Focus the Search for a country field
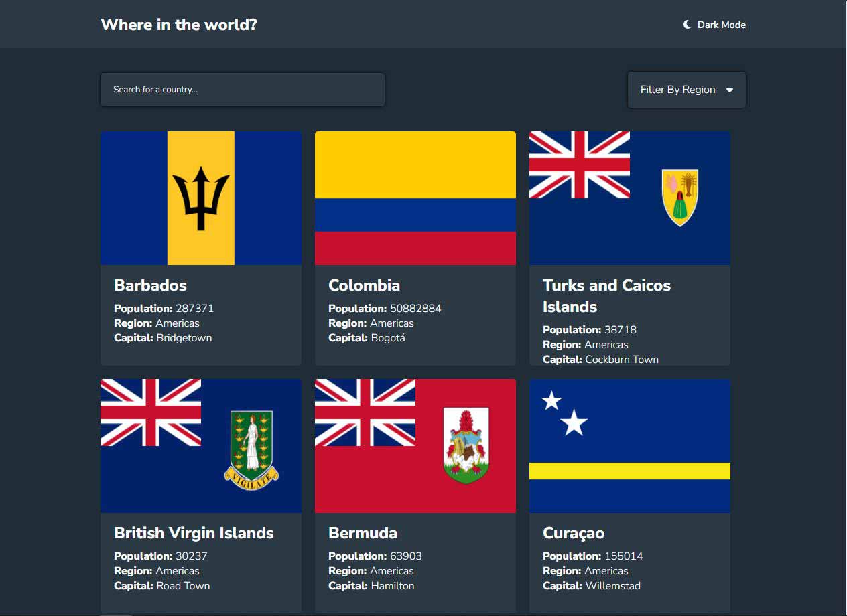Image resolution: width=847 pixels, height=616 pixels. (243, 90)
